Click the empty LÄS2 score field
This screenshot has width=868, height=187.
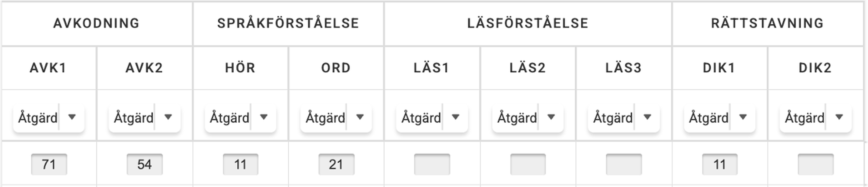(528, 164)
